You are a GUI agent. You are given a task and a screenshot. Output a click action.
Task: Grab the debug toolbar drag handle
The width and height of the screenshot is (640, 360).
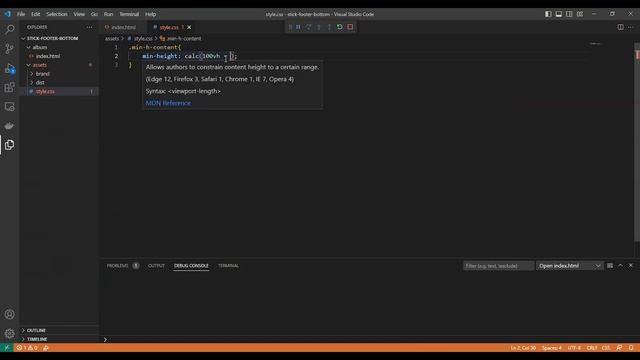coord(290,27)
